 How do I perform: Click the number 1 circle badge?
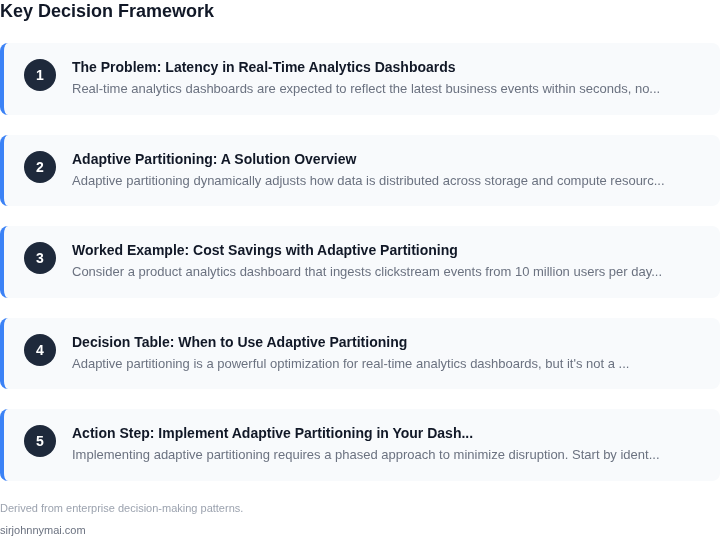(40, 75)
